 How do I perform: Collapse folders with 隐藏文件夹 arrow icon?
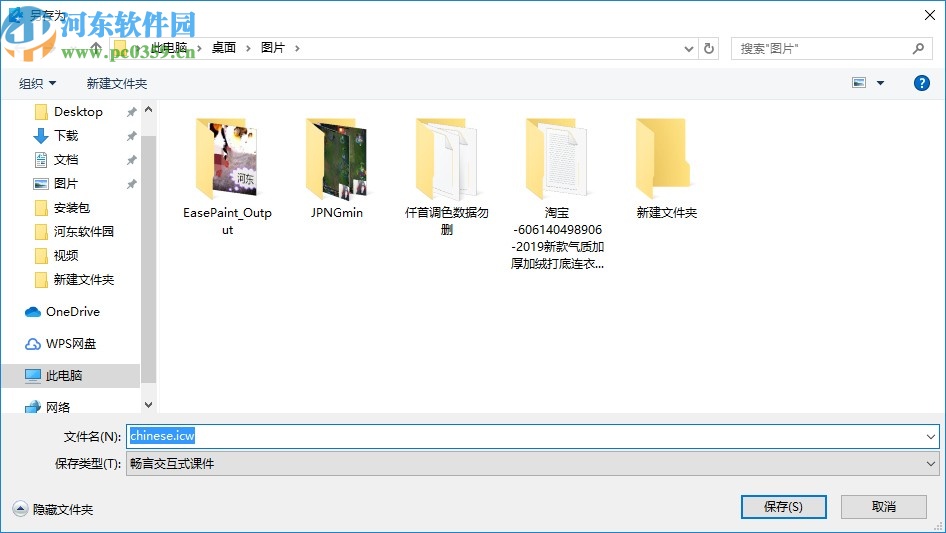pyautogui.click(x=20, y=509)
